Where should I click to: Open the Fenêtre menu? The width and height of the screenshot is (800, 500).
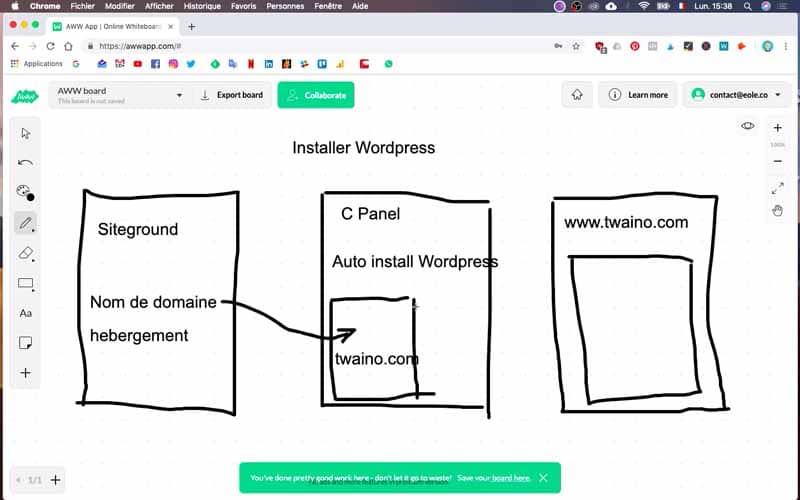[328, 6]
